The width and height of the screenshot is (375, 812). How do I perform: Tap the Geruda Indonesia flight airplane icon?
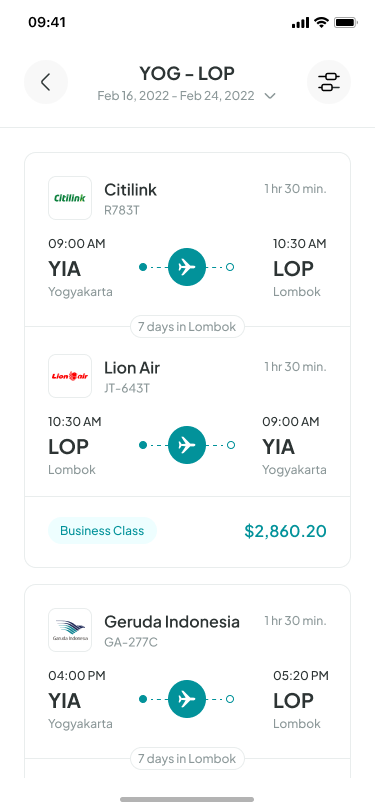pyautogui.click(x=187, y=699)
